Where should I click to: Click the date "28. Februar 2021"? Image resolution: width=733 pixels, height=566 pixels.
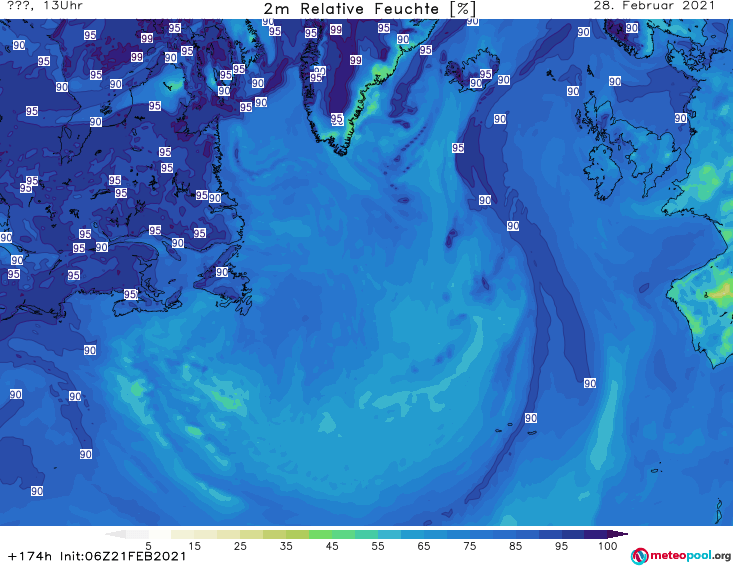(654, 6)
